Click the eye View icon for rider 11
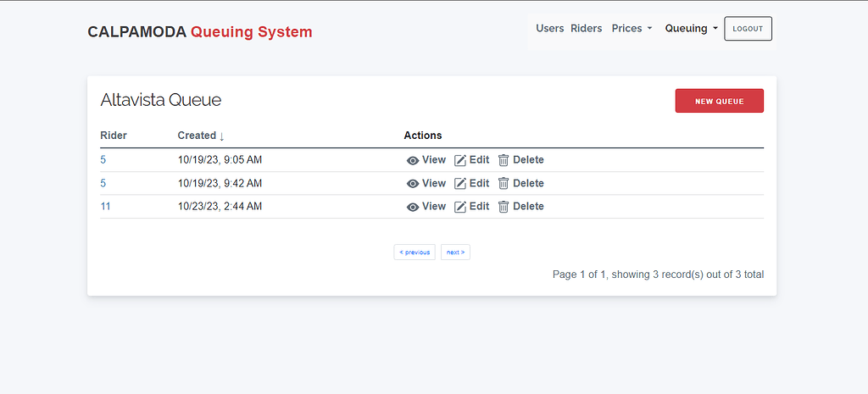The width and height of the screenshot is (868, 394). tap(413, 207)
